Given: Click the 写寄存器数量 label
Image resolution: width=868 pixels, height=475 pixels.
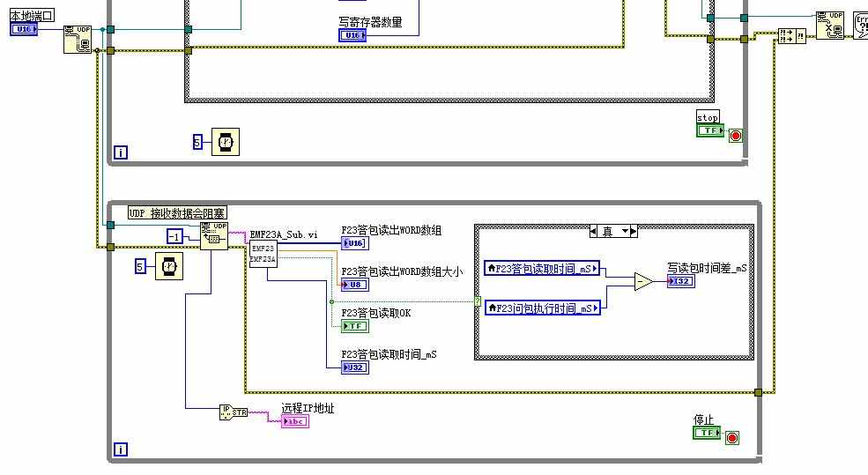Looking at the screenshot, I should (370, 22).
